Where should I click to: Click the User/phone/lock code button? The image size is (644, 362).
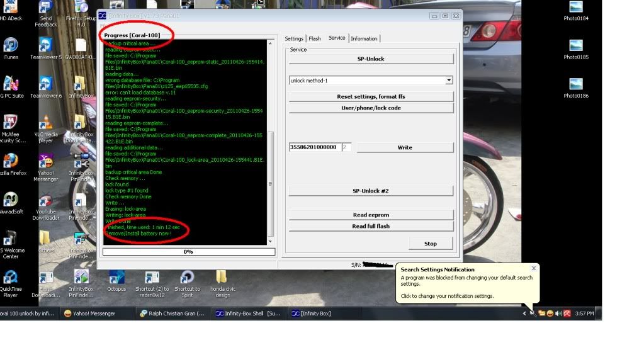tap(371, 108)
